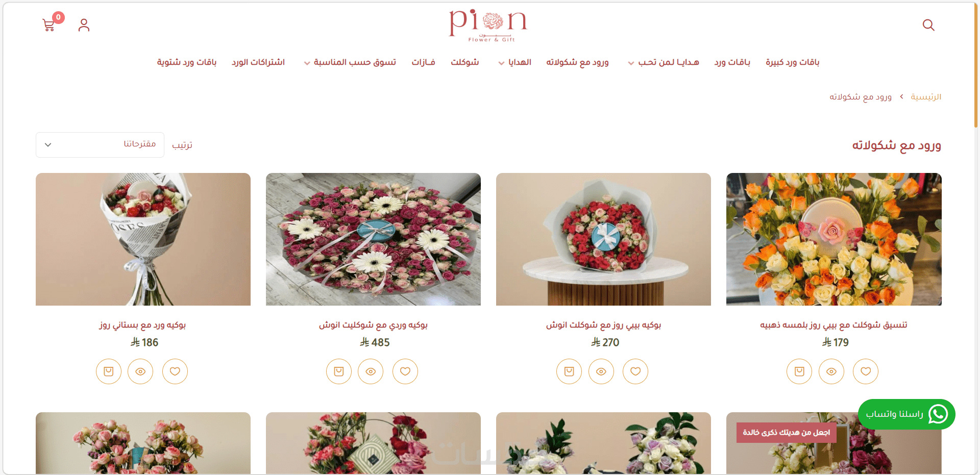The height and width of the screenshot is (475, 980).
Task: Expand the تسوق حسب المناسبة menu
Action: pos(350,62)
